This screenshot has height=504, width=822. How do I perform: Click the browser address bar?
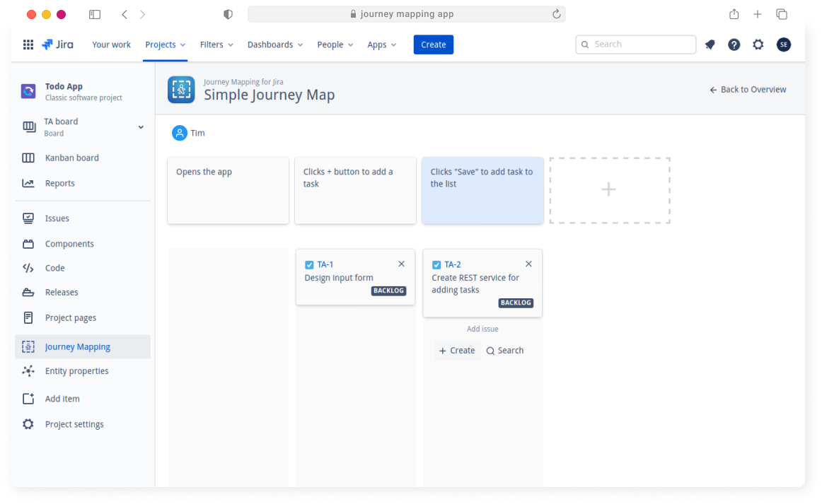click(407, 14)
